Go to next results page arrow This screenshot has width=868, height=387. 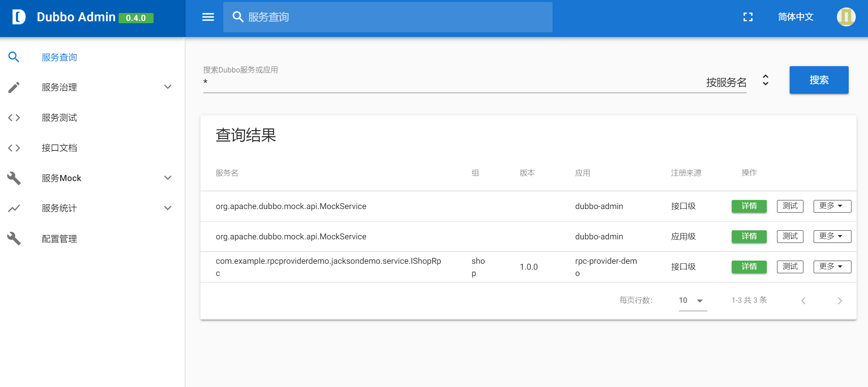(840, 301)
